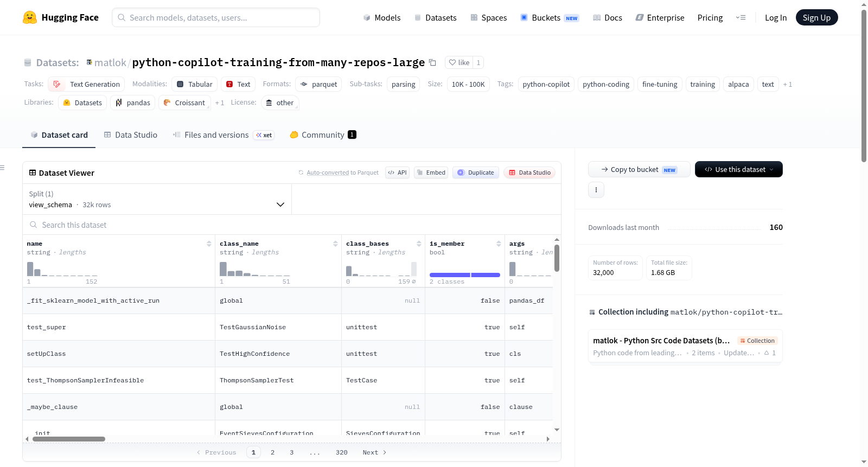Image resolution: width=868 pixels, height=467 pixels.
Task: Click the fine-tuning tag
Action: pyautogui.click(x=660, y=84)
